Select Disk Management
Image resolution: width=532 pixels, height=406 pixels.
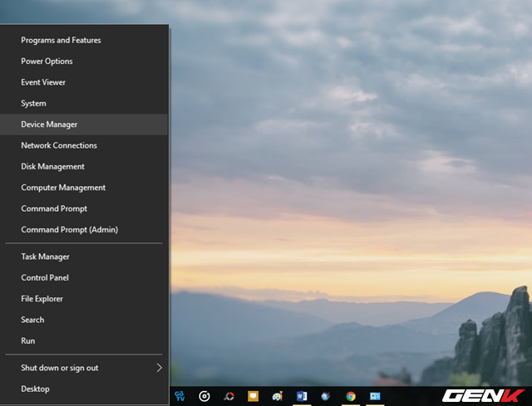(84, 166)
